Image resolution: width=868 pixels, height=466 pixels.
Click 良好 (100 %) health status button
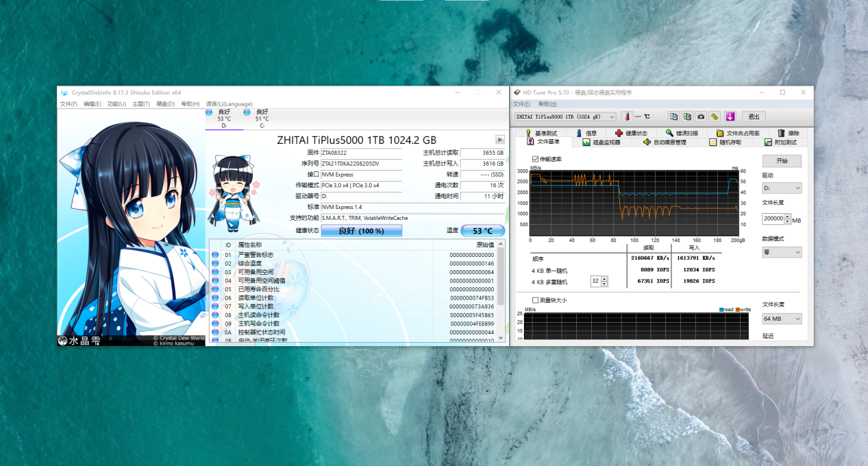[x=361, y=231]
